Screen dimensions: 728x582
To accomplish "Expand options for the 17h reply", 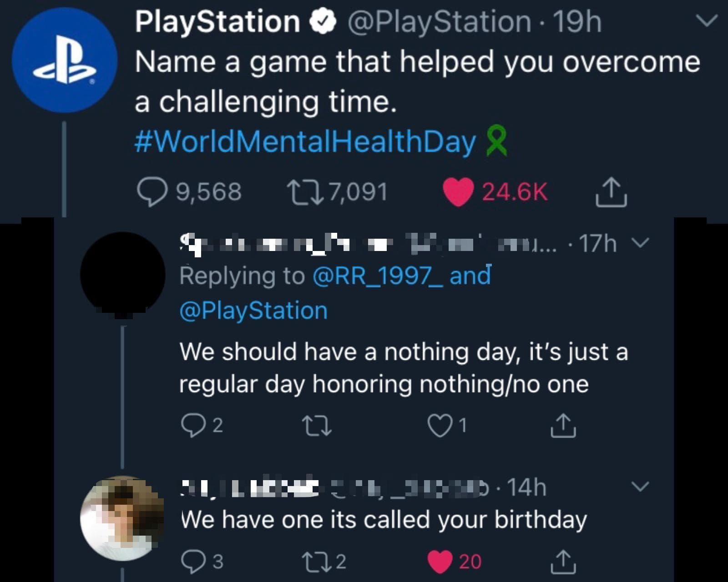I will (x=640, y=243).
